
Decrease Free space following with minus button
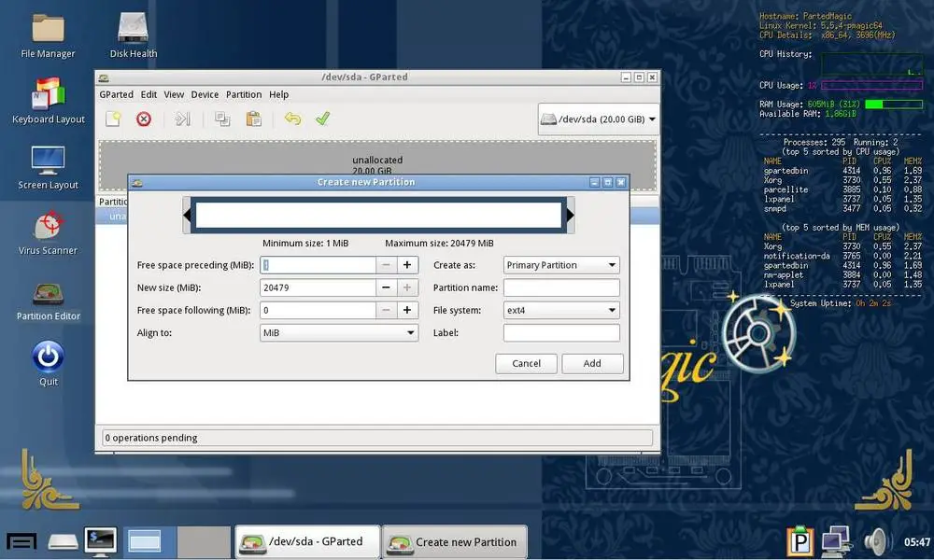[x=386, y=310]
